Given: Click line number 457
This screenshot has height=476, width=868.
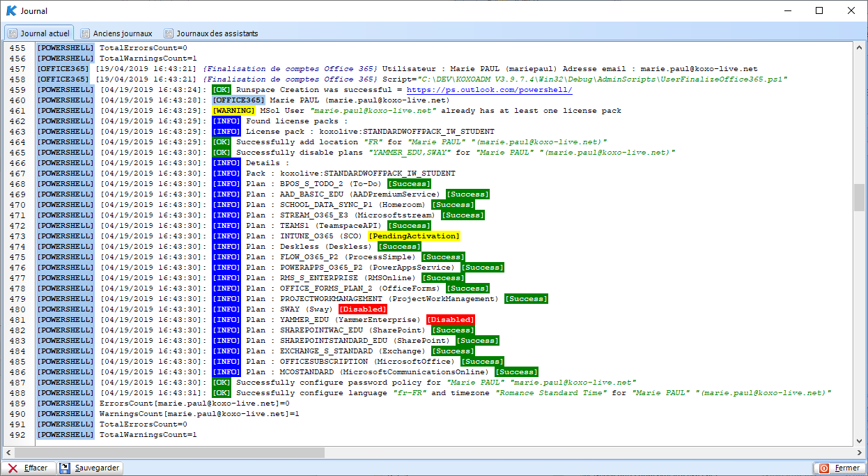Looking at the screenshot, I should click(x=18, y=69).
